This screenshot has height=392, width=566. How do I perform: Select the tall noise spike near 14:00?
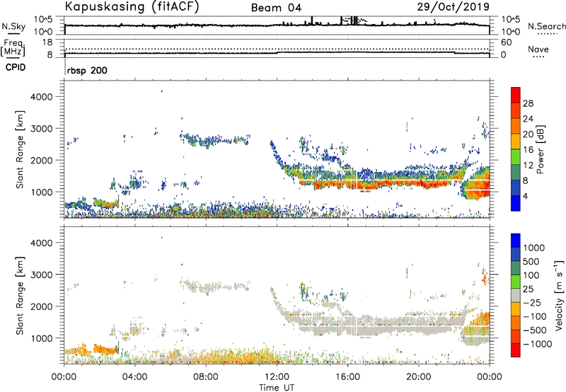tap(312, 21)
